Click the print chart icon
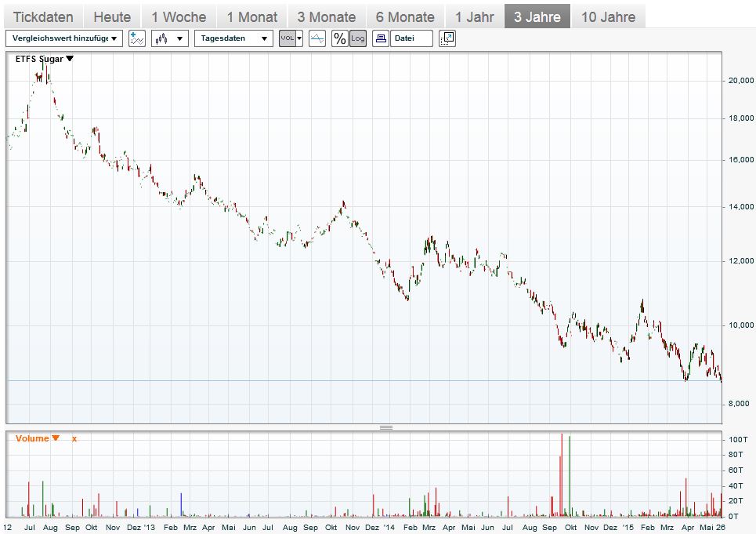 (381, 38)
